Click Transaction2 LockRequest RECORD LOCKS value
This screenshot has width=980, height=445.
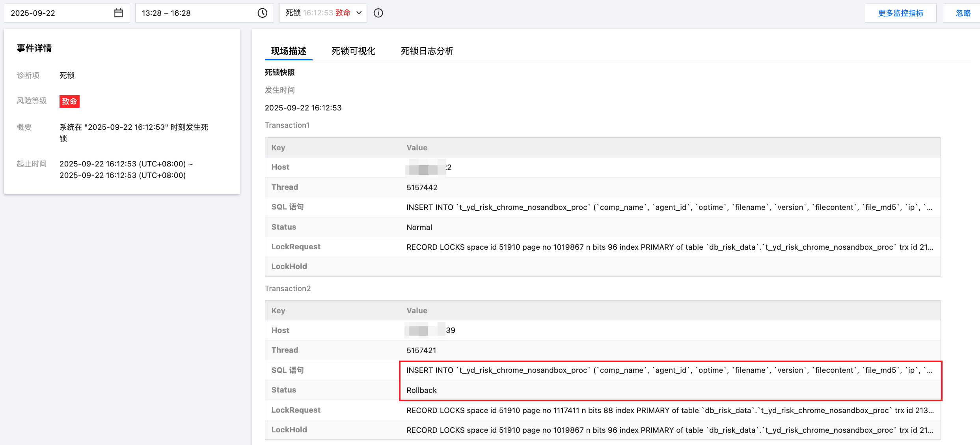click(x=669, y=410)
